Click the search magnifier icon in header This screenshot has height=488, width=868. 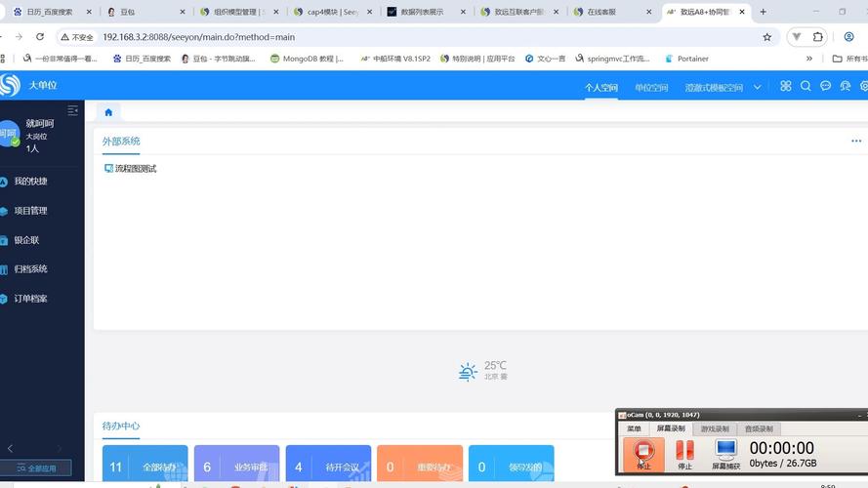806,86
